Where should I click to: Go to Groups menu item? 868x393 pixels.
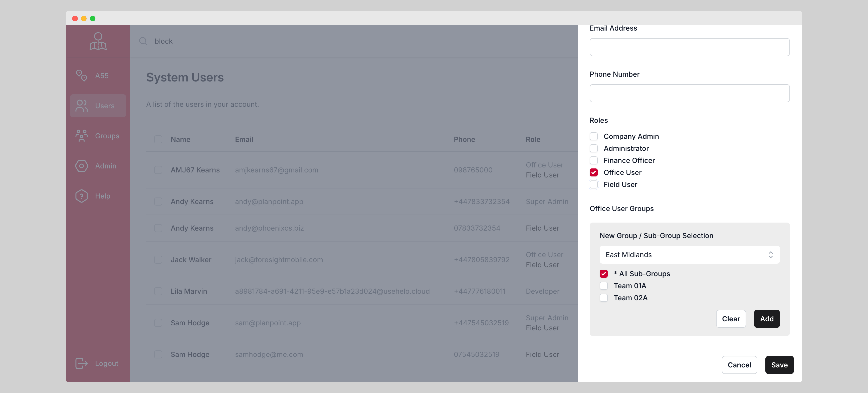click(107, 136)
